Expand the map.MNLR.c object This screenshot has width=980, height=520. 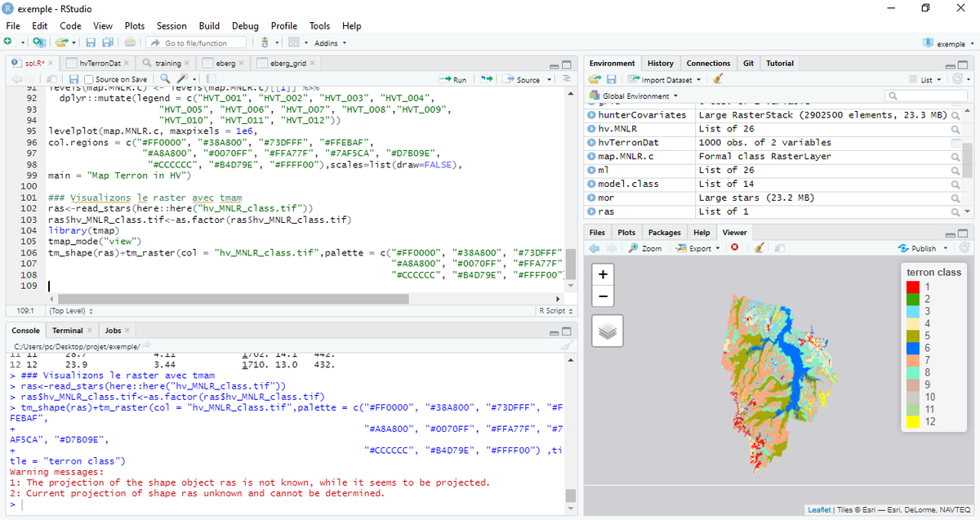592,157
